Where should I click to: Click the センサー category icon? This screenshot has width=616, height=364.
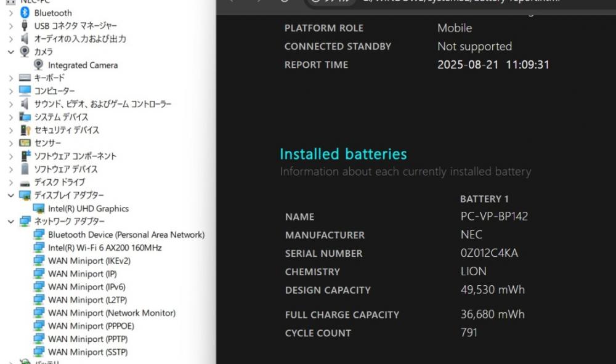click(x=25, y=143)
